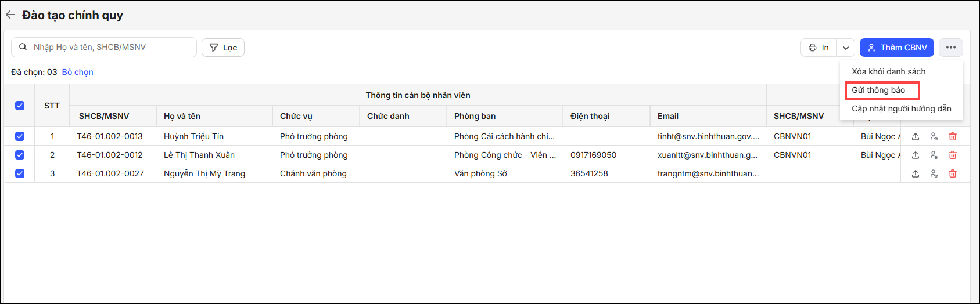Click the assign person icon in row 1
The width and height of the screenshot is (980, 304).
coord(934,136)
